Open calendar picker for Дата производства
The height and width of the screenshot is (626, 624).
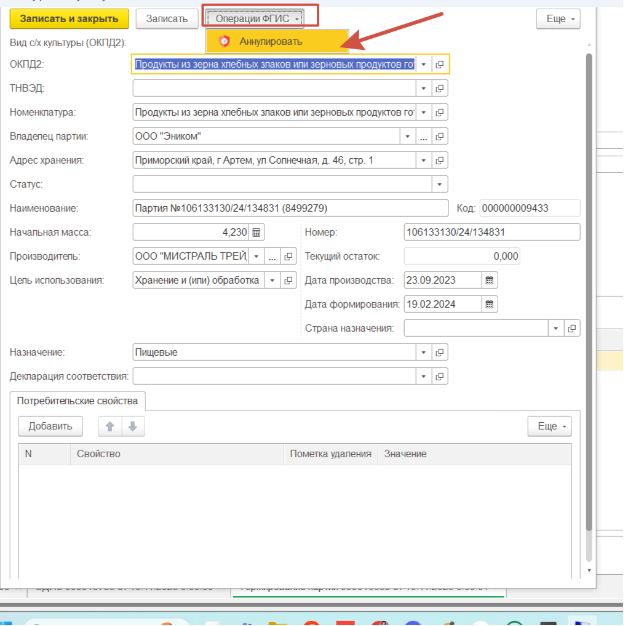point(489,280)
